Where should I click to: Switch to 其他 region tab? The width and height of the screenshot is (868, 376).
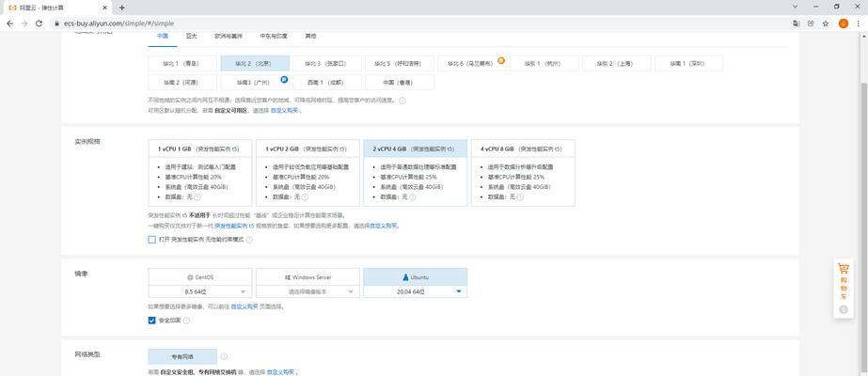[310, 36]
